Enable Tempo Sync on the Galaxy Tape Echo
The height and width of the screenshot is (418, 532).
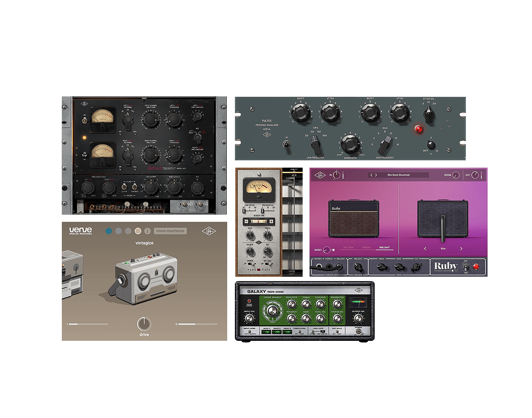coord(300,331)
